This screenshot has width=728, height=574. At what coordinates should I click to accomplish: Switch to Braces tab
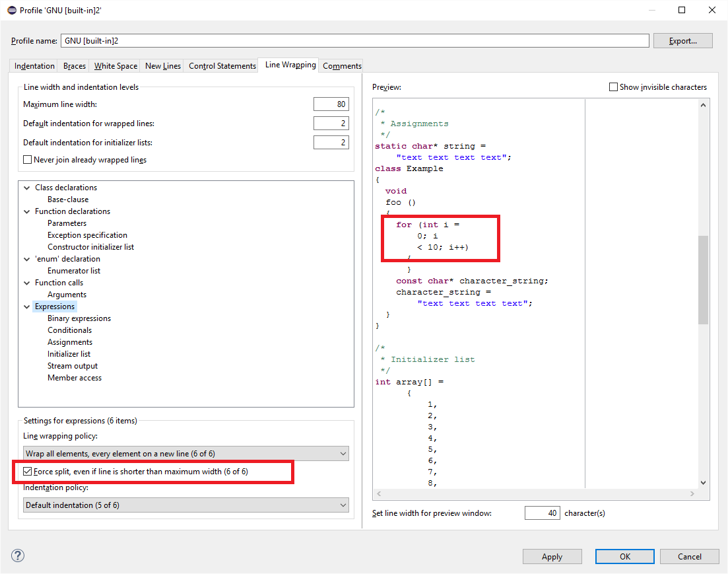coord(75,66)
